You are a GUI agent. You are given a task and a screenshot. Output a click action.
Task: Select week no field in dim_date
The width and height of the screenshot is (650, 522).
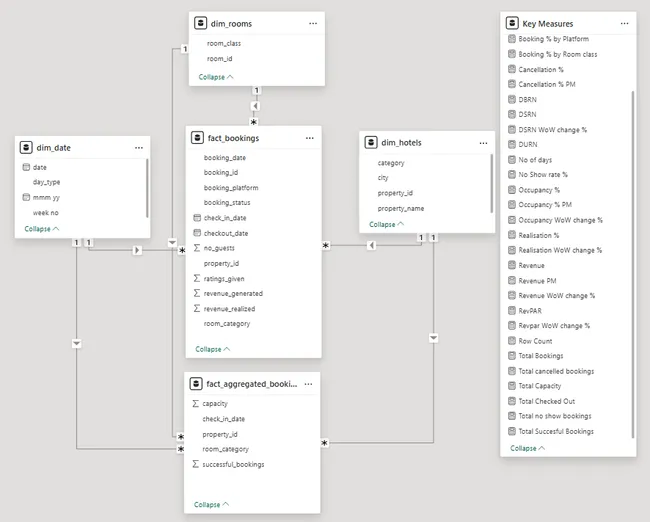(46, 213)
